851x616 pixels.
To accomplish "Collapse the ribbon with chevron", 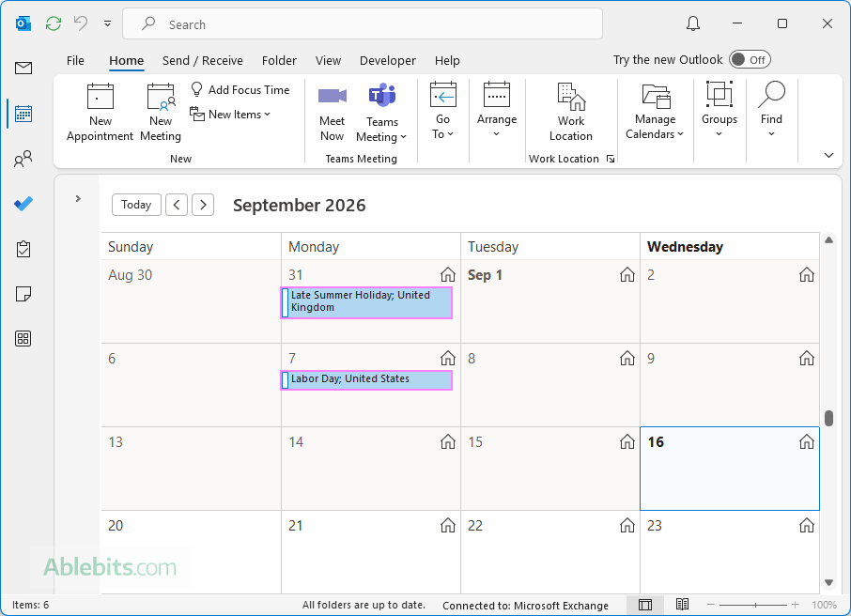I will click(828, 155).
